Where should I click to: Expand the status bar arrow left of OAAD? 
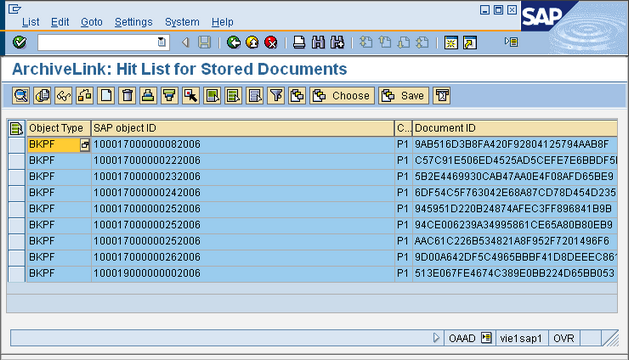pyautogui.click(x=436, y=338)
